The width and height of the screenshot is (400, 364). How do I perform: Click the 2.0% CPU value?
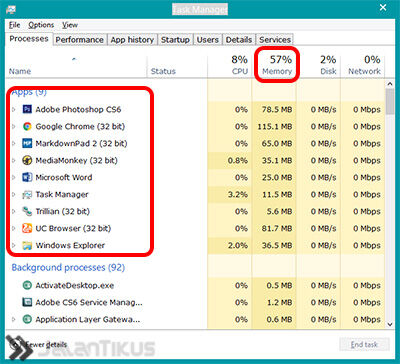[x=238, y=246]
